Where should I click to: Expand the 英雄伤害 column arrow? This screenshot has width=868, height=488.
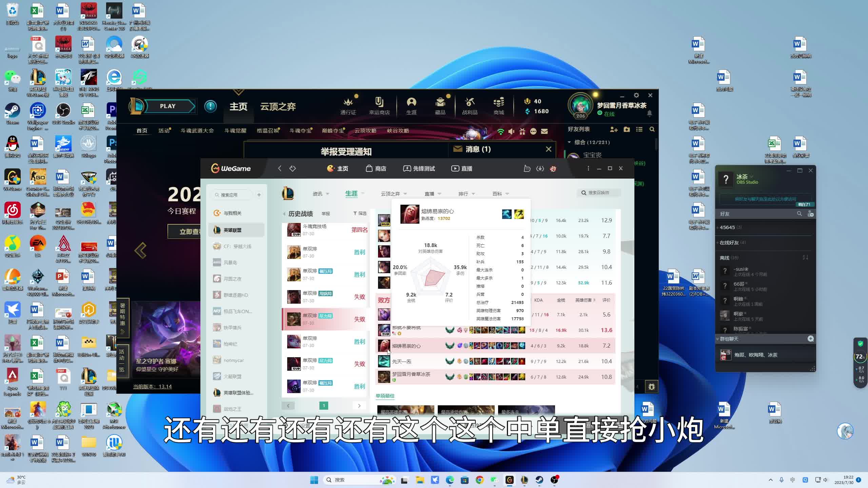(x=594, y=300)
